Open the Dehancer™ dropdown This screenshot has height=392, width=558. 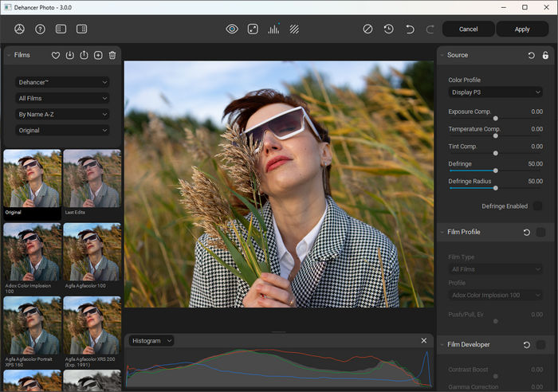62,82
